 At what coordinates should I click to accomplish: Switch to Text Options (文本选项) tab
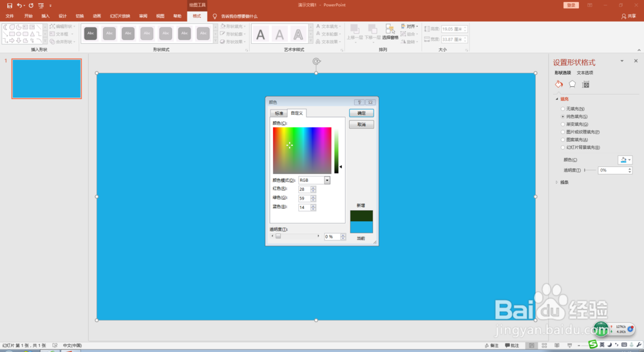click(585, 73)
